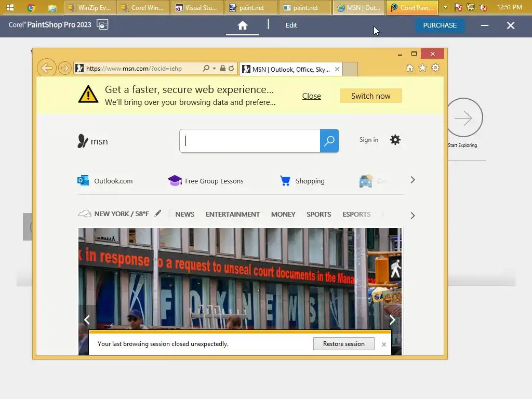Show the previous slide with the left arrow

pyautogui.click(x=87, y=320)
